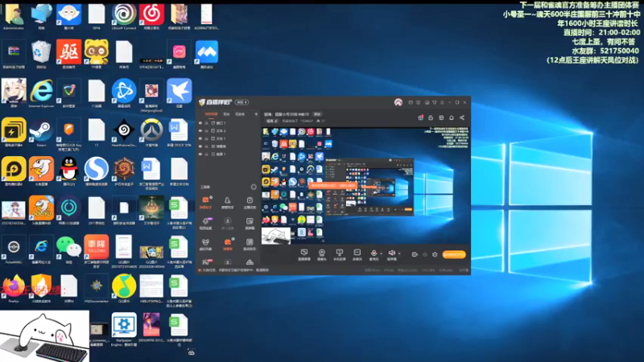Add a screen capture source from the bottom bar
This screenshot has width=644, height=362.
tap(304, 255)
